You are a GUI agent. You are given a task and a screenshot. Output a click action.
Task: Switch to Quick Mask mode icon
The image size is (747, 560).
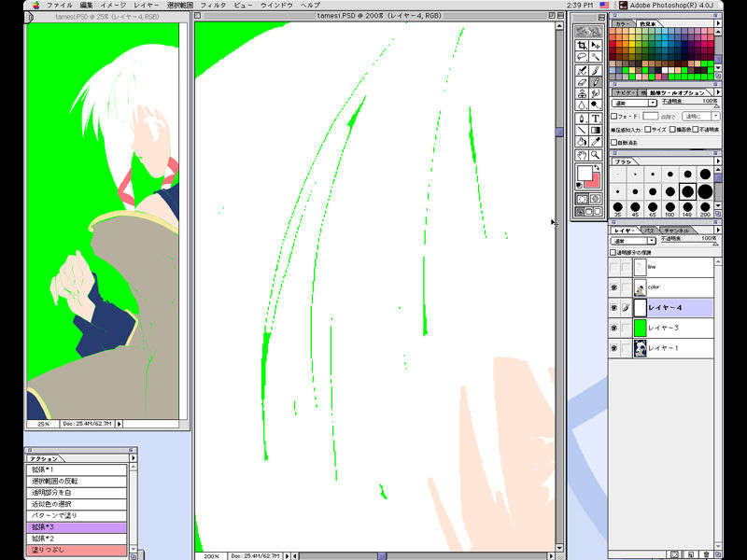pos(596,199)
